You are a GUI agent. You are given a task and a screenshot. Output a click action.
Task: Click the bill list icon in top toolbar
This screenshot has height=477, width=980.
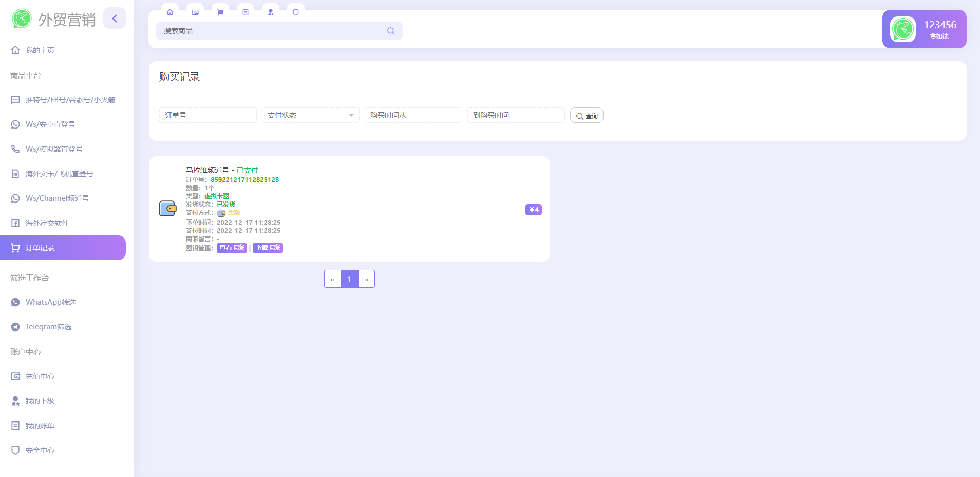click(x=246, y=12)
